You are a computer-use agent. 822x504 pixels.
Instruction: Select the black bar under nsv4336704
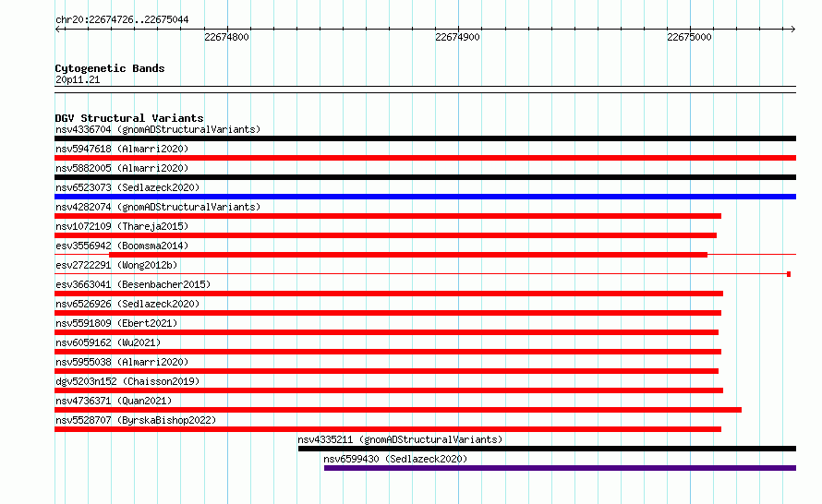pos(425,138)
